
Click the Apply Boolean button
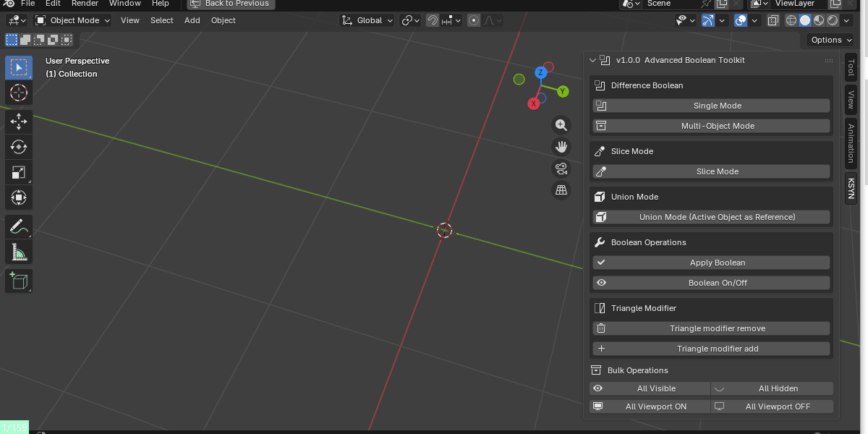point(711,263)
